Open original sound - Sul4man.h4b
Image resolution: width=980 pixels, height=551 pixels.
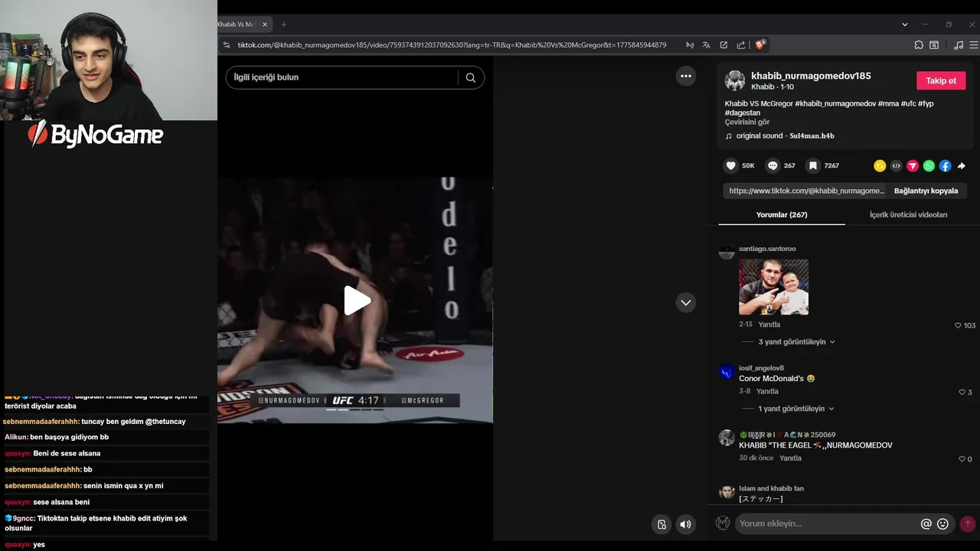tap(785, 135)
